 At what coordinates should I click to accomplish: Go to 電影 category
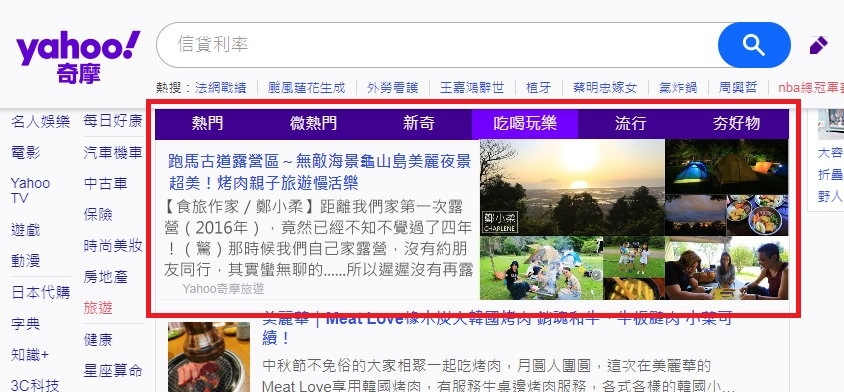coord(25,152)
